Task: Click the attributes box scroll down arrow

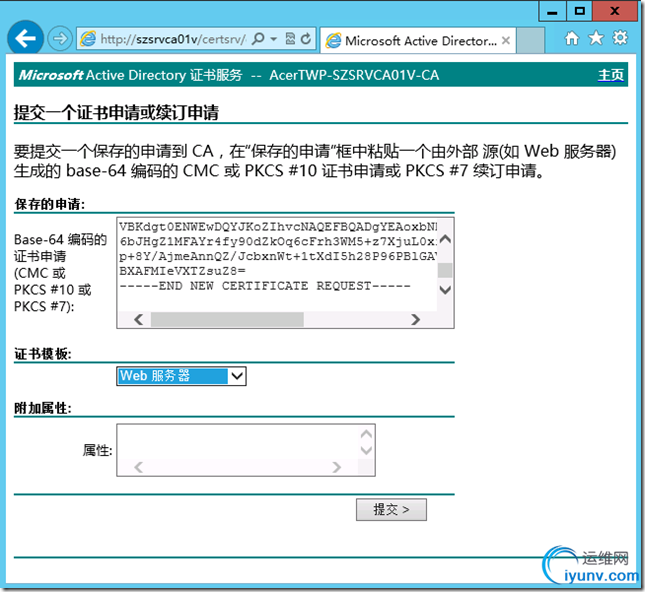Action: pyautogui.click(x=366, y=450)
